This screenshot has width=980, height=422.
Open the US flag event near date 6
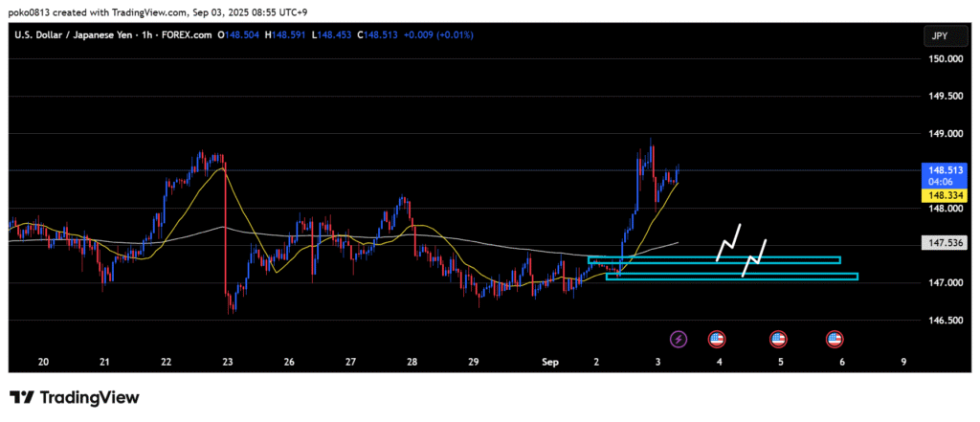(835, 339)
